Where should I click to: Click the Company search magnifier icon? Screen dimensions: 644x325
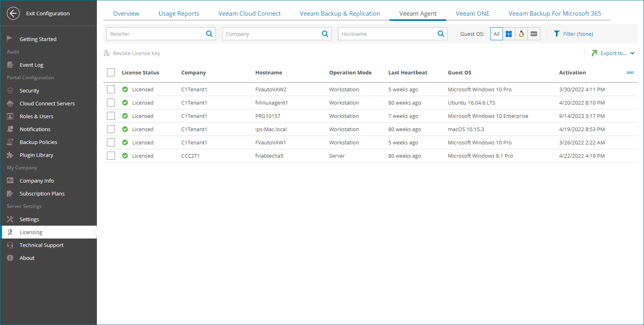click(x=325, y=34)
